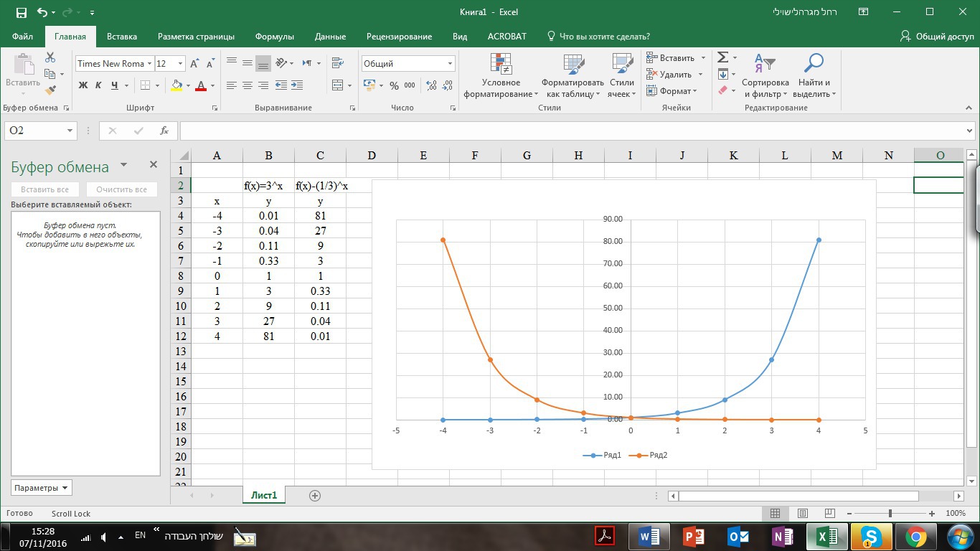This screenshot has width=980, height=551.
Task: Open the Файл menu
Action: 22,37
